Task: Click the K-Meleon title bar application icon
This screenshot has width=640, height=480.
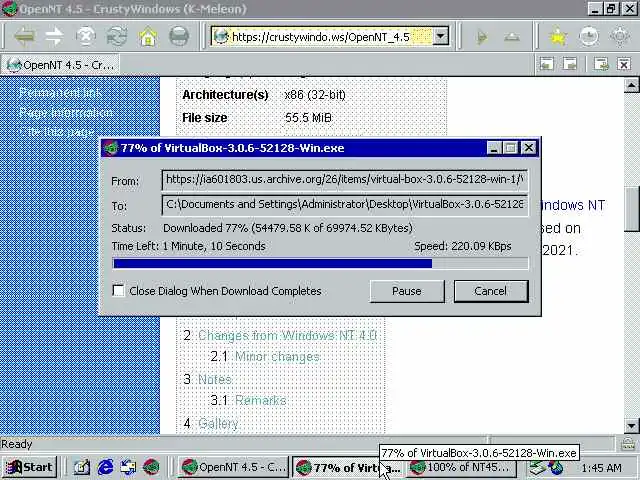Action: tap(9, 9)
